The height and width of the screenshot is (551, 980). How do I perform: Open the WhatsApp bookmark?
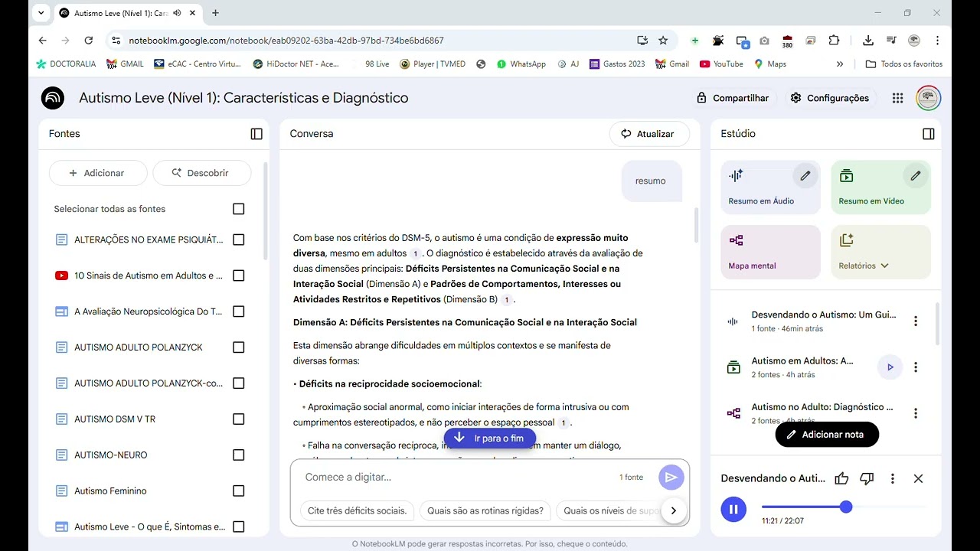521,64
